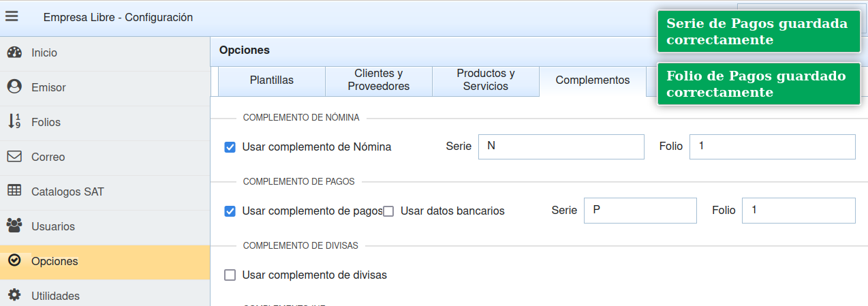Click the Inicio dashboard icon
This screenshot has width=868, height=306.
(x=14, y=52)
